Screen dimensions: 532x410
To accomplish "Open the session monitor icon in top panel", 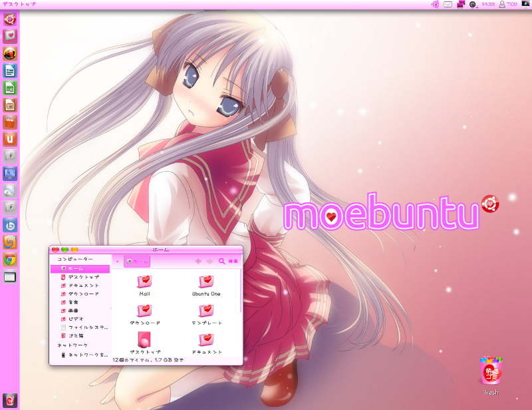I will (x=525, y=4).
